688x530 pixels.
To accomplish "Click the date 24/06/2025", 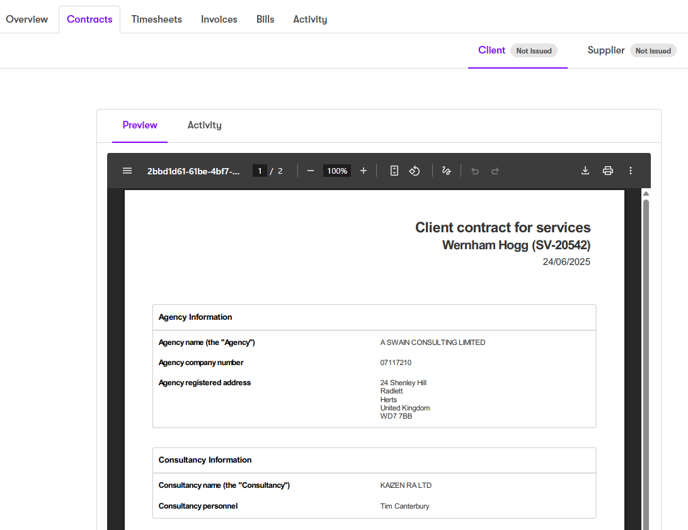I will pos(566,262).
